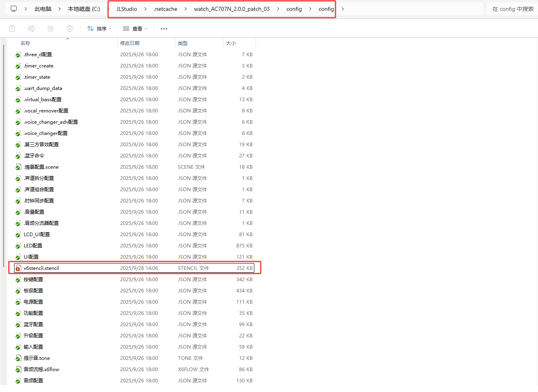Sort by the 名称 column header
The image size is (538, 392).
[25, 43]
